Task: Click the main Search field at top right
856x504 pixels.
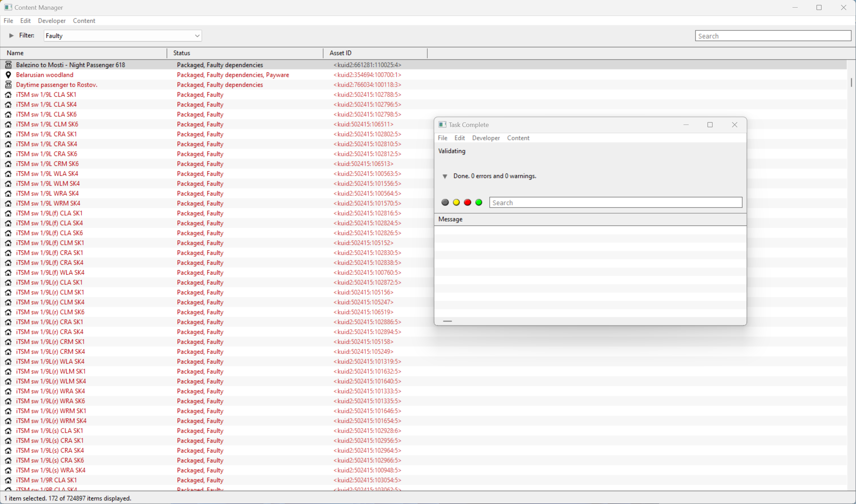Action: (773, 36)
